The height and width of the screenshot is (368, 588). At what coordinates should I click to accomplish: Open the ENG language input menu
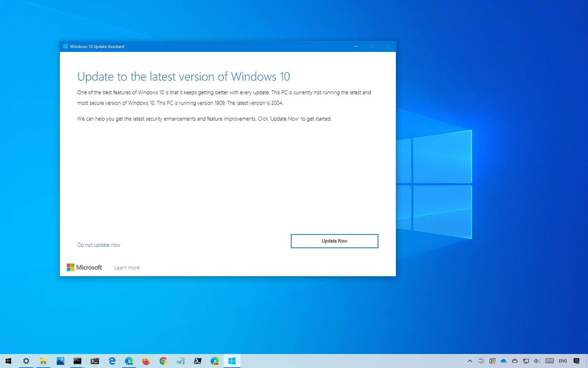[563, 361]
